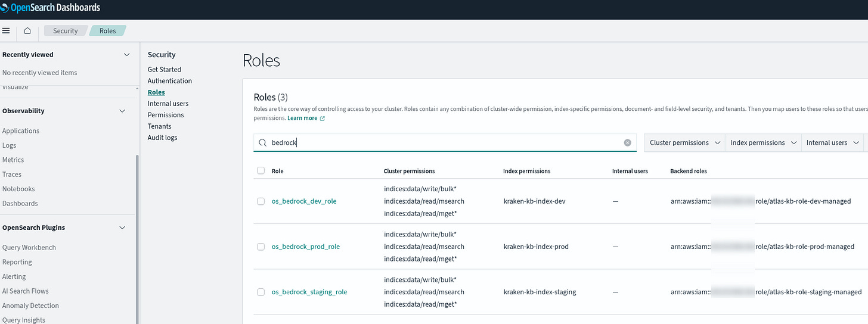Open Traces under Observability
The image size is (868, 324).
click(x=12, y=175)
